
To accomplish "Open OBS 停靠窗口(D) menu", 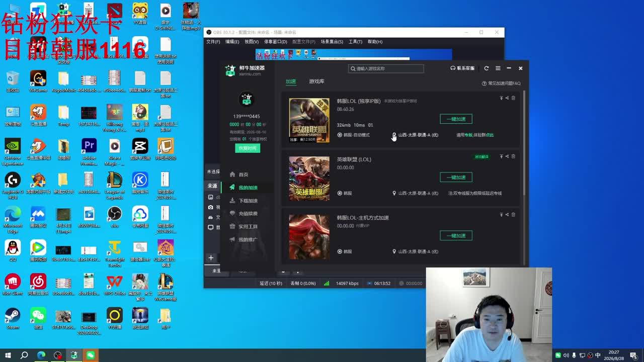I will (x=276, y=42).
